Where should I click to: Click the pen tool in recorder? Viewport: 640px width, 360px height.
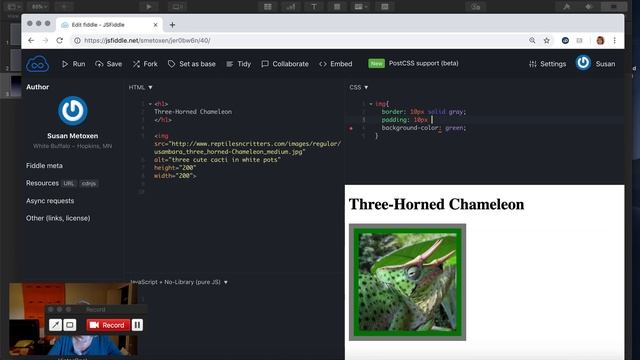point(55,325)
